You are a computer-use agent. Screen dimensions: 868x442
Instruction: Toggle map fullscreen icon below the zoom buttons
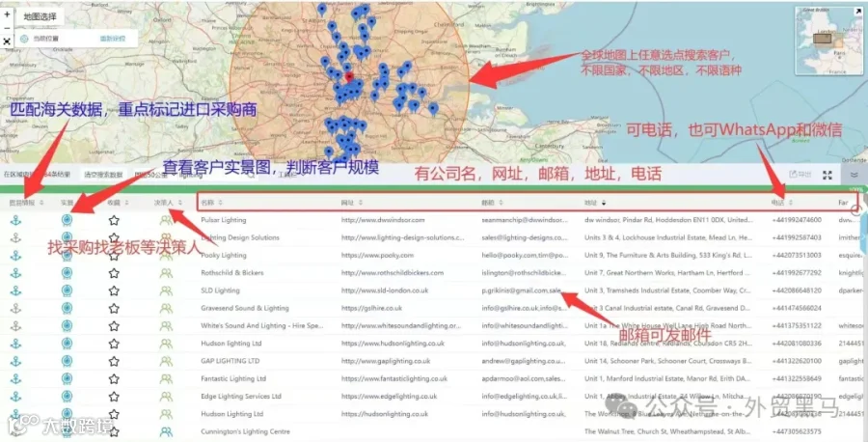pyautogui.click(x=7, y=41)
